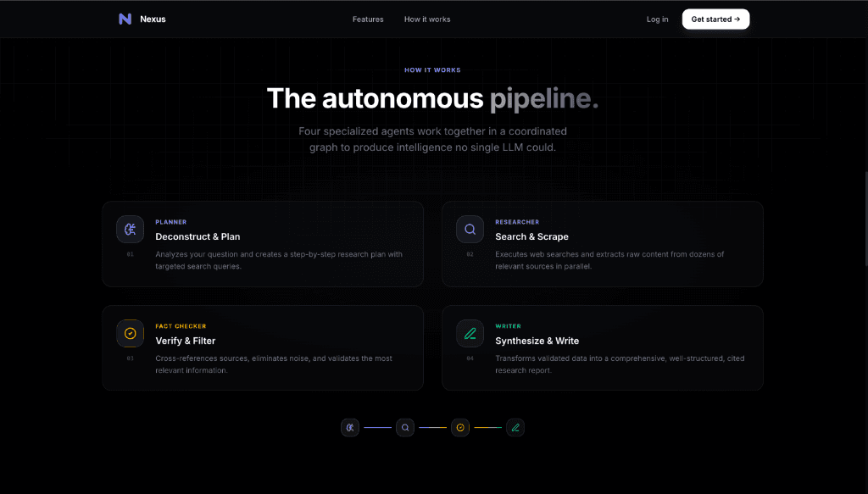The image size is (868, 494).
Task: Click the Executes web searches description text
Action: 609,260
